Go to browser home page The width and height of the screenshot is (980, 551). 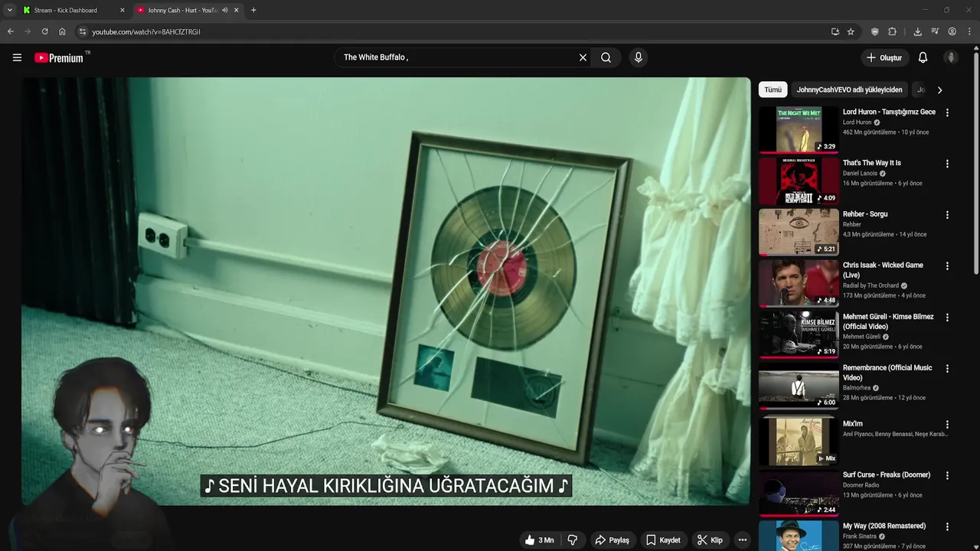point(62,31)
